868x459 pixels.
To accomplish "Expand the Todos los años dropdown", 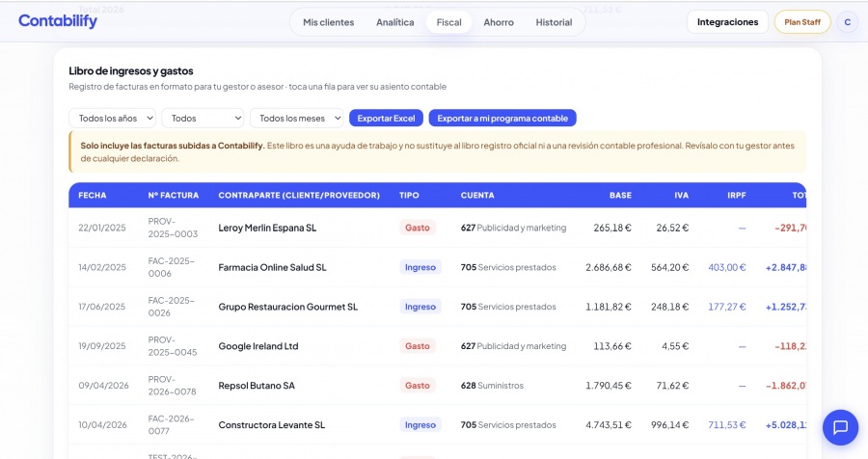I will point(113,118).
